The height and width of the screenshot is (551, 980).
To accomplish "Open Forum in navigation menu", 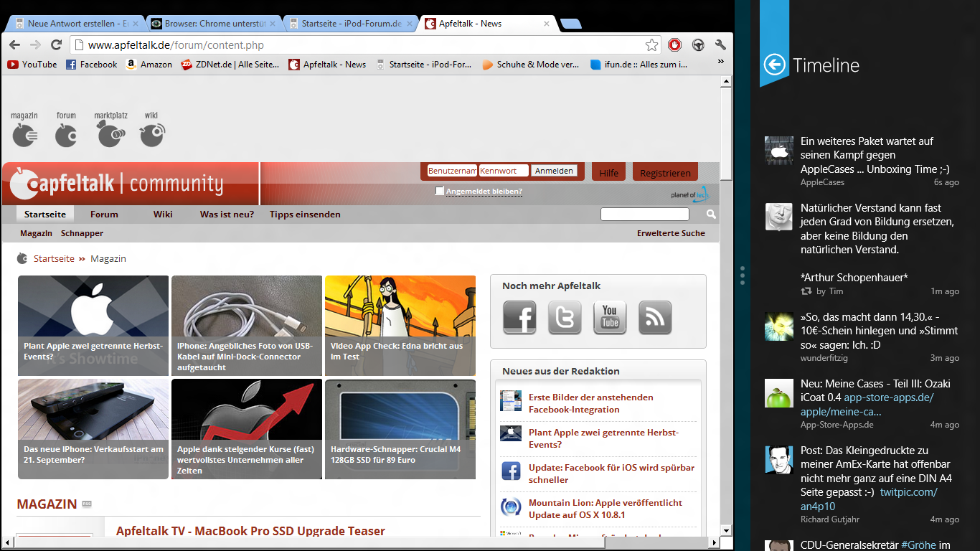I will point(104,214).
